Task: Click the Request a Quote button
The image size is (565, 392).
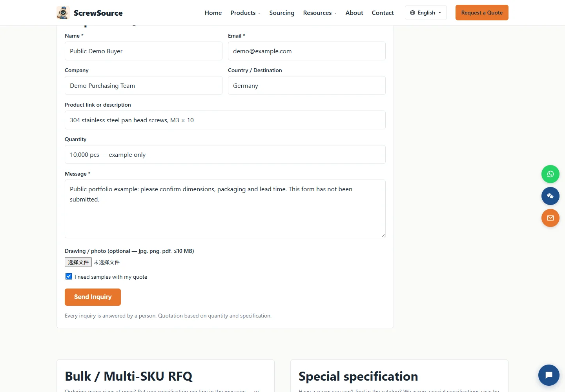Action: tap(482, 13)
